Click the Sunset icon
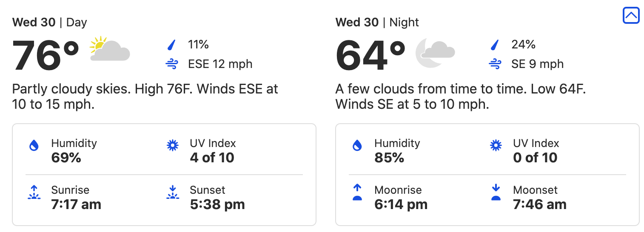 [172, 192]
